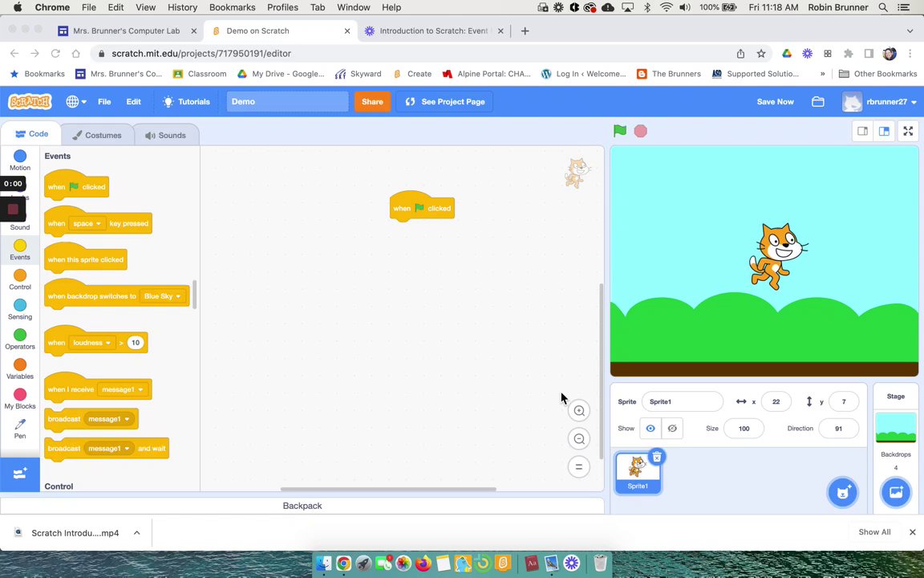924x578 pixels.
Task: Click the sprite Size field
Action: pos(744,428)
